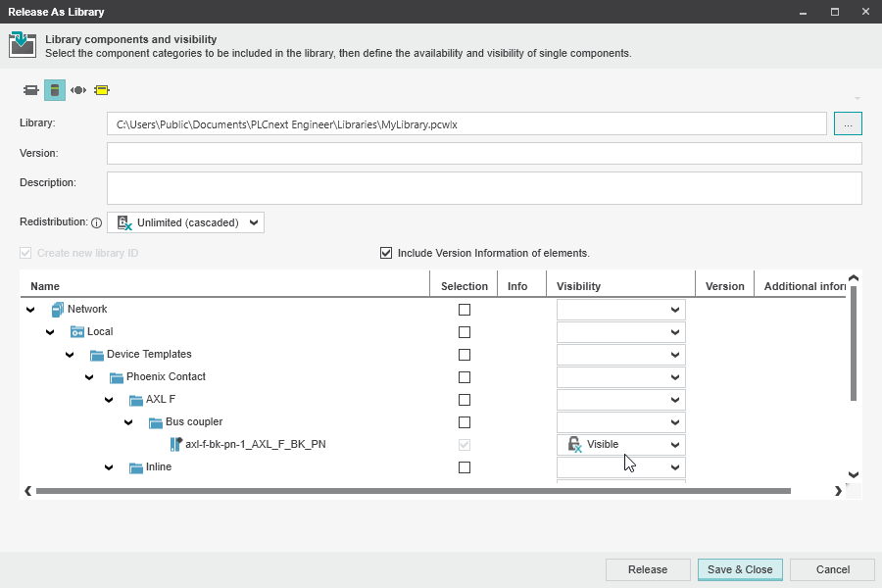
Task: Click the Local node icon
Action: pyautogui.click(x=77, y=332)
